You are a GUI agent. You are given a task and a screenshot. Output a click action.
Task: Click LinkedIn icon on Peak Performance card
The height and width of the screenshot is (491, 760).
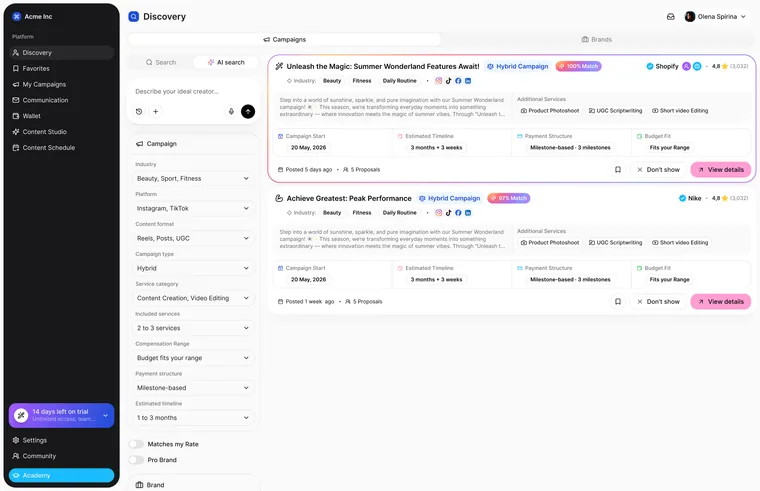coord(468,213)
